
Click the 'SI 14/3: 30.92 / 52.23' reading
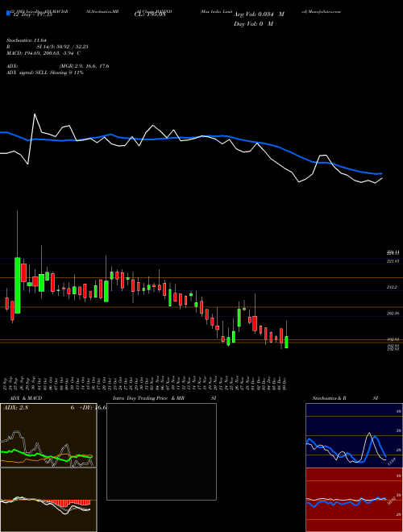pyautogui.click(x=60, y=47)
